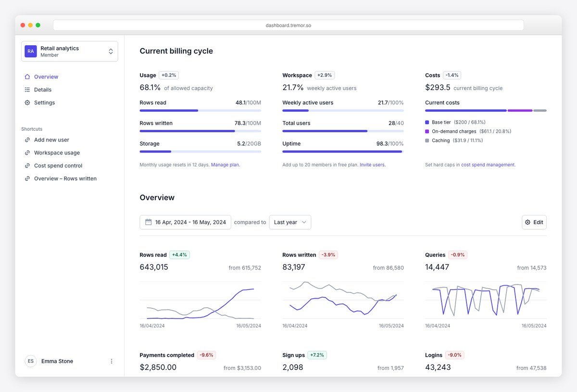Click the gear icon beside Settings
This screenshot has height=392, width=577.
[27, 102]
